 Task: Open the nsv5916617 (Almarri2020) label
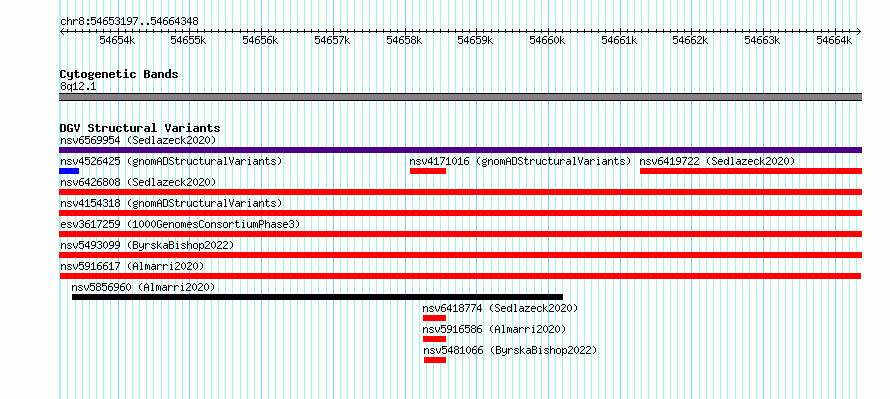132,266
